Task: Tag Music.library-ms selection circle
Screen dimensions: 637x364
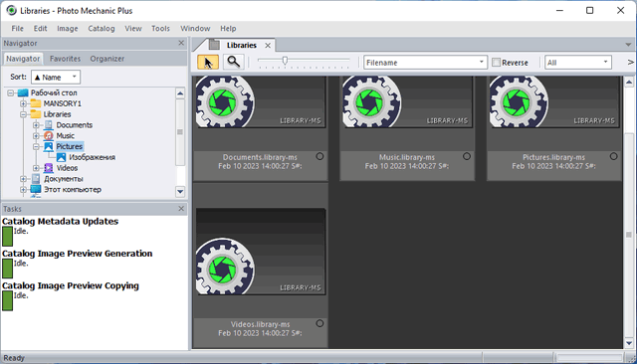Action: [467, 156]
